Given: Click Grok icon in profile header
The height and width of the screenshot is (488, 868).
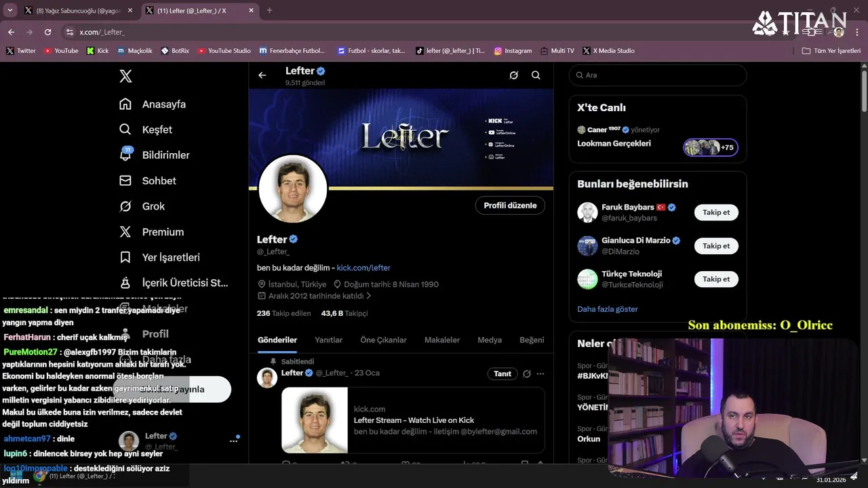Looking at the screenshot, I should (514, 75).
